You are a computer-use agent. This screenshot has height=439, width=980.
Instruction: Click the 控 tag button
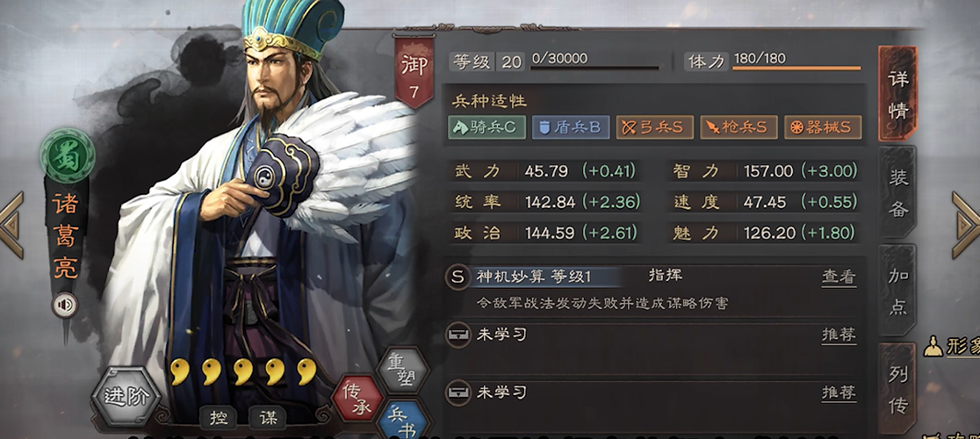click(x=218, y=418)
